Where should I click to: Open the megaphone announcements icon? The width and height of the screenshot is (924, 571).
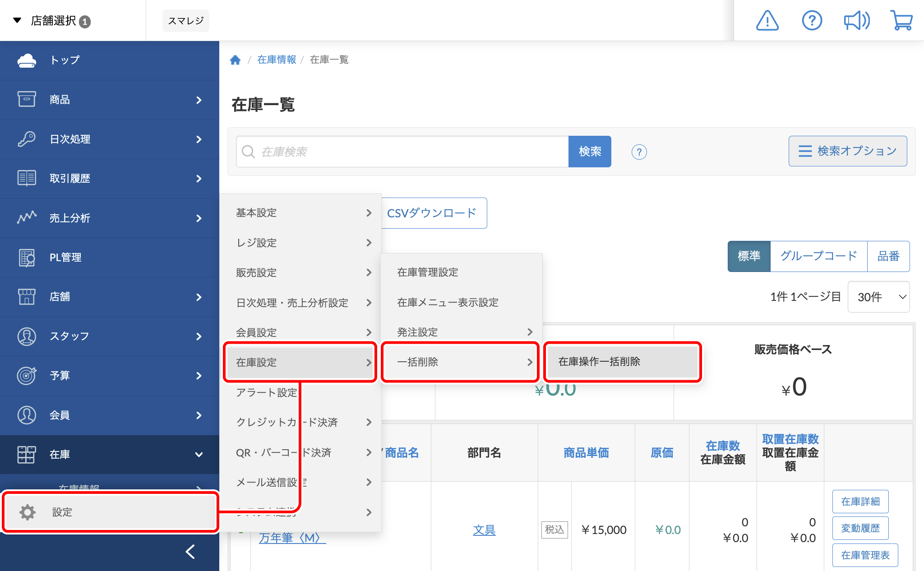[856, 21]
